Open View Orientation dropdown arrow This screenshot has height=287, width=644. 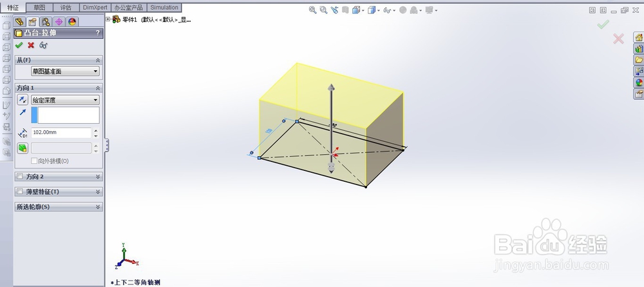[x=363, y=10]
